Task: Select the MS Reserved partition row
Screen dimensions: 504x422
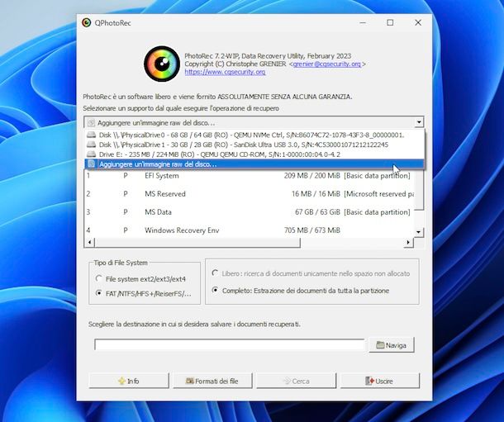Action: [249, 193]
